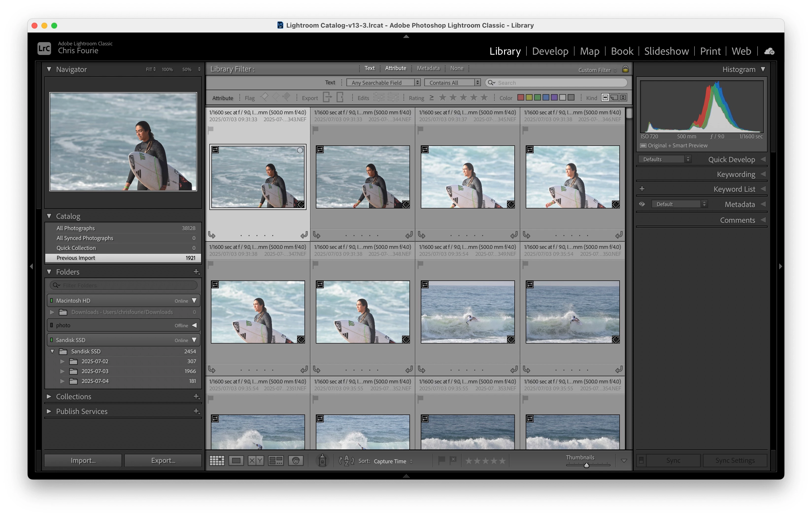Open People view with the face icon

(x=296, y=460)
